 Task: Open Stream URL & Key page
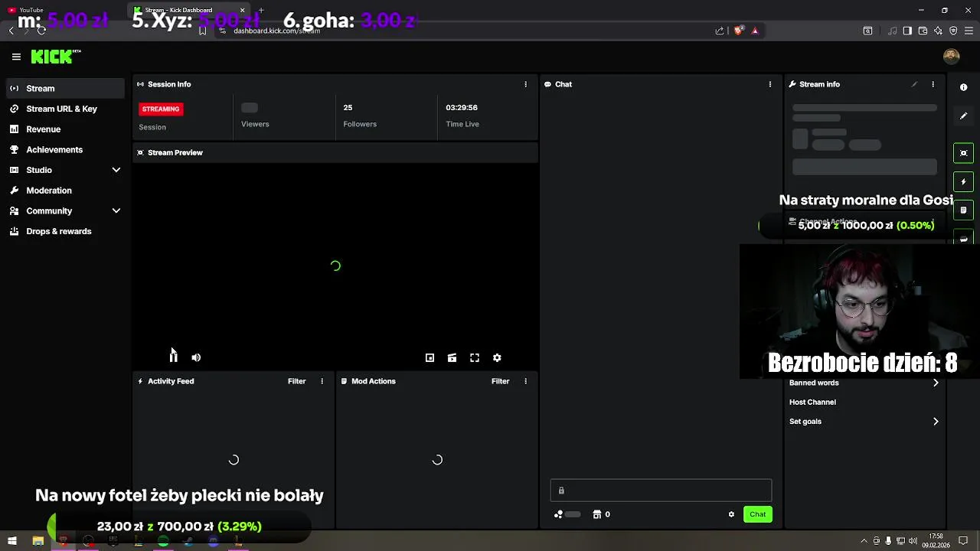click(x=65, y=109)
